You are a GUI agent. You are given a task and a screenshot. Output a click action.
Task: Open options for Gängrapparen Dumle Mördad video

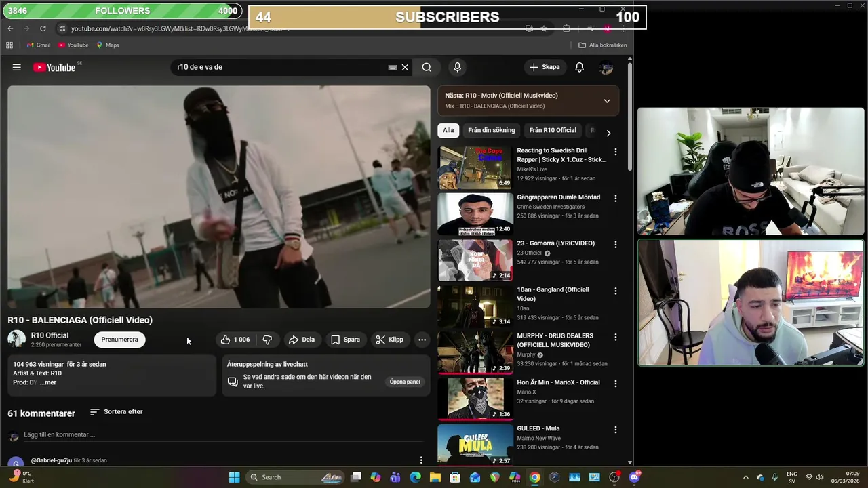616,199
